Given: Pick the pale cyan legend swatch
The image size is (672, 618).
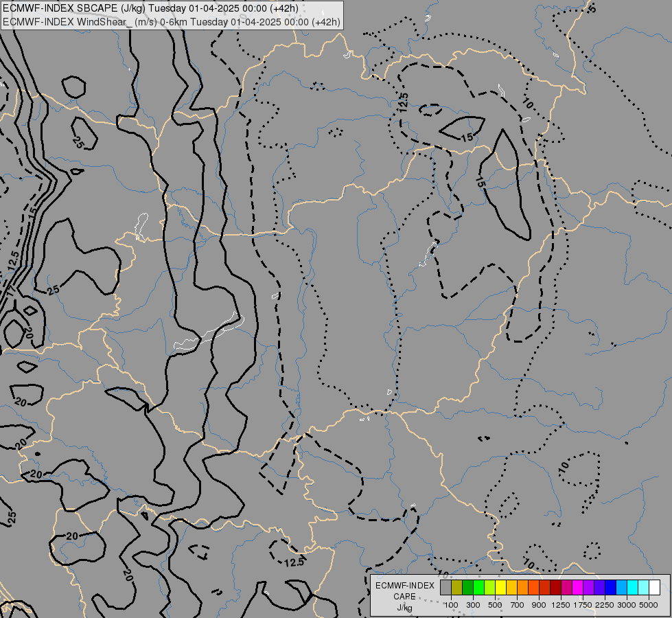Looking at the screenshot, I should tap(643, 588).
